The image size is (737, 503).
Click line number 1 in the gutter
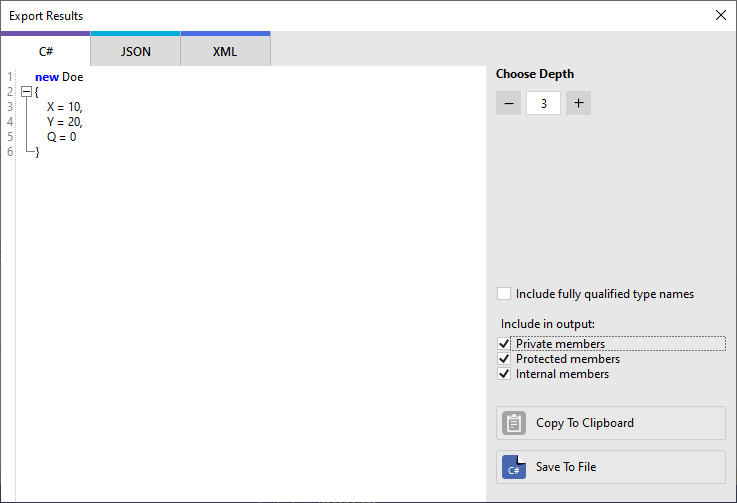click(10, 77)
